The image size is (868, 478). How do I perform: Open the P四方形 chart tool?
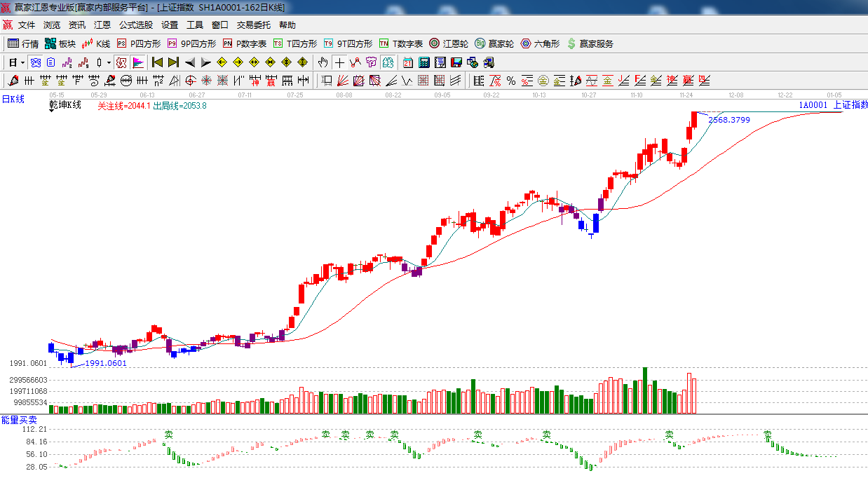138,43
